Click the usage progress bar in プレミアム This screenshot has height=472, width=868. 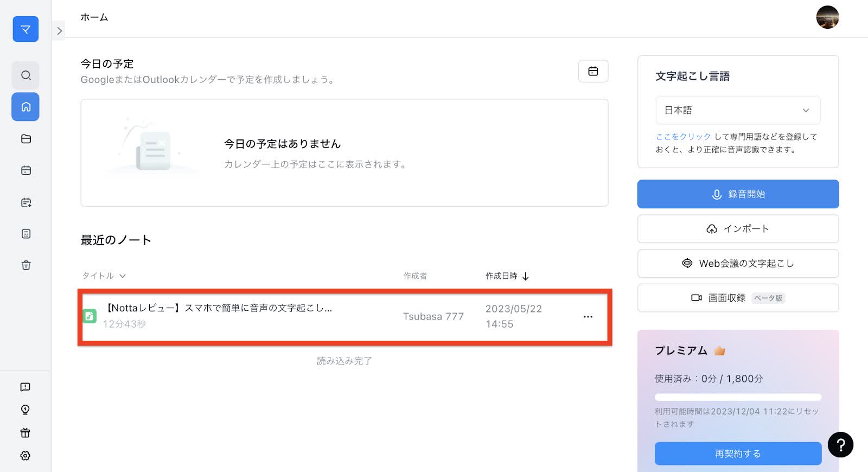coord(738,397)
